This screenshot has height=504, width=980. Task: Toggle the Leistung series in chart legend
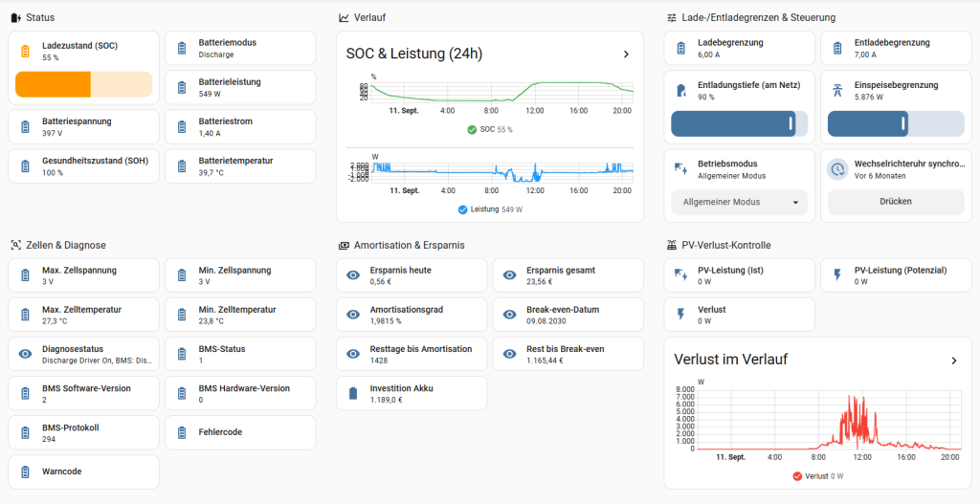click(491, 209)
